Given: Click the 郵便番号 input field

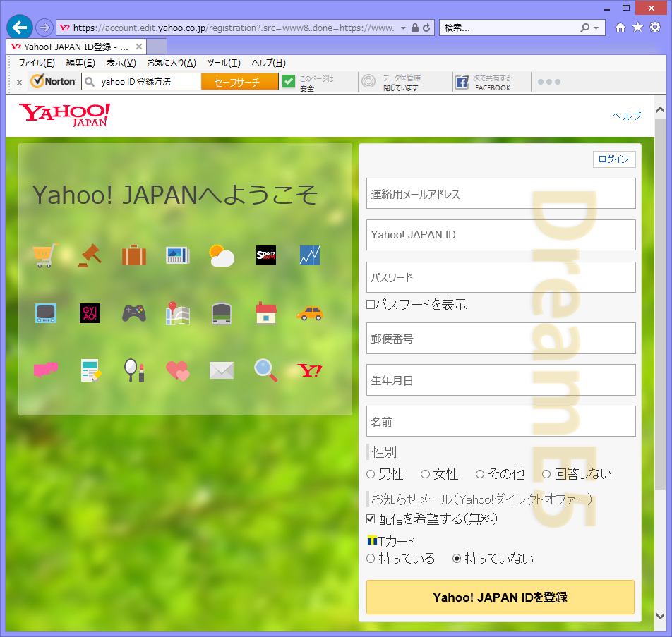Looking at the screenshot, I should point(500,339).
